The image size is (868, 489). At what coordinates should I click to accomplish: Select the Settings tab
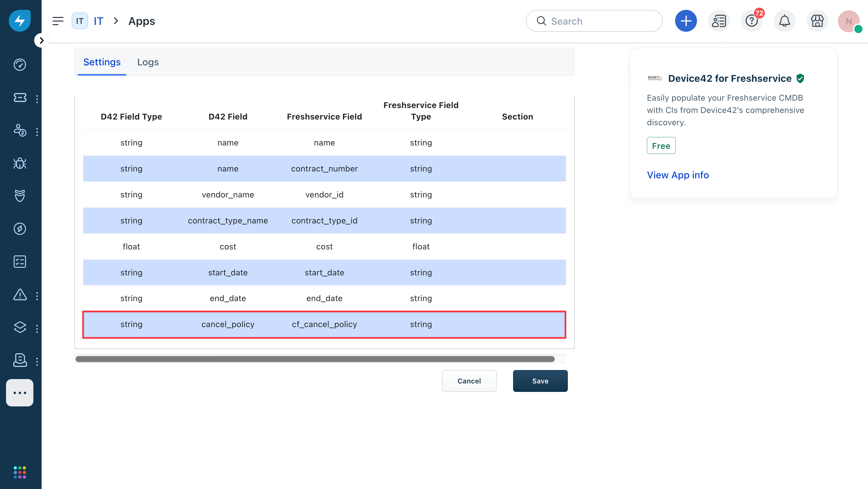(x=102, y=62)
